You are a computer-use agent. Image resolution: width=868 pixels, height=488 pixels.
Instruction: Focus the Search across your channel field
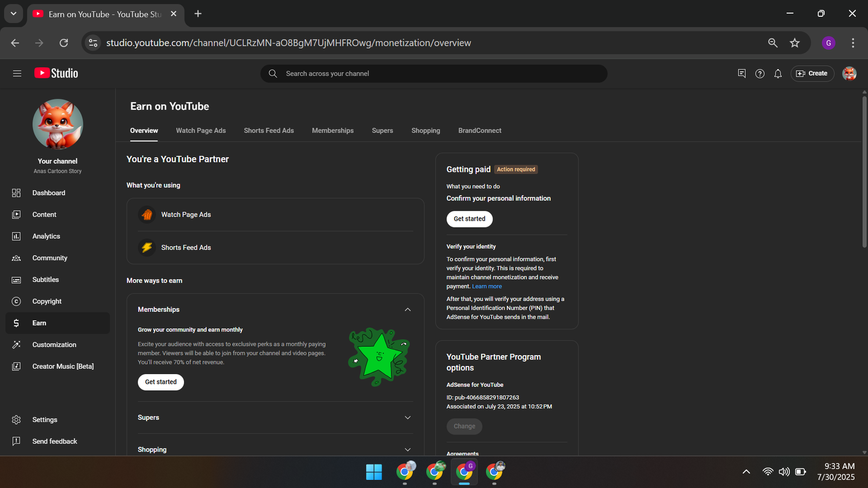click(x=434, y=74)
